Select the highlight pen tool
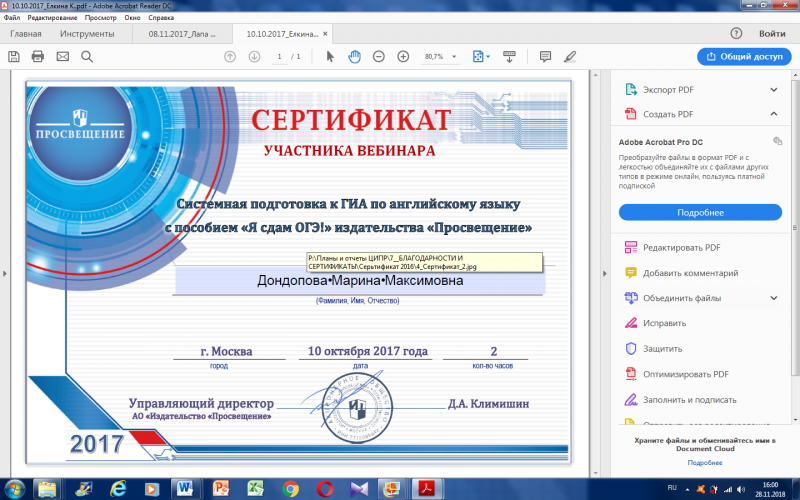800x500 pixels. pyautogui.click(x=570, y=57)
